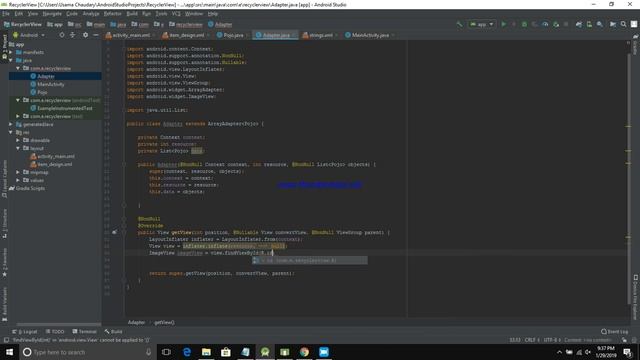This screenshot has height=360, width=640.
Task: Click the autocomplete suggestion popup entry
Action: tap(309, 260)
